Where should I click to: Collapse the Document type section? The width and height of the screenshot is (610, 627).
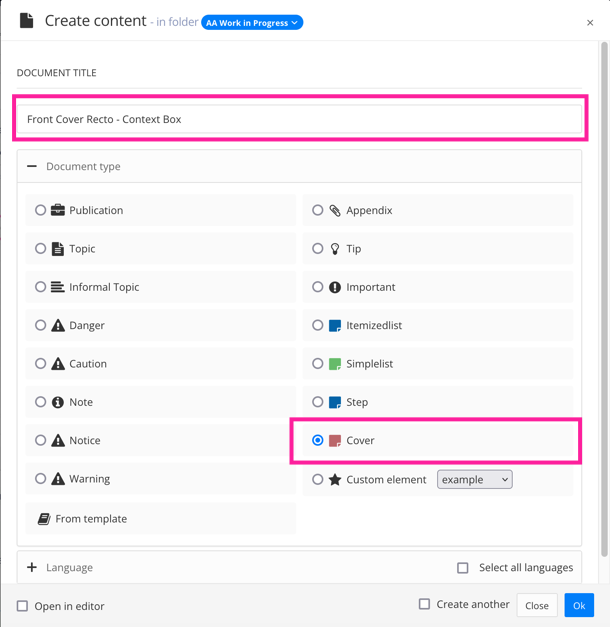coord(32,166)
